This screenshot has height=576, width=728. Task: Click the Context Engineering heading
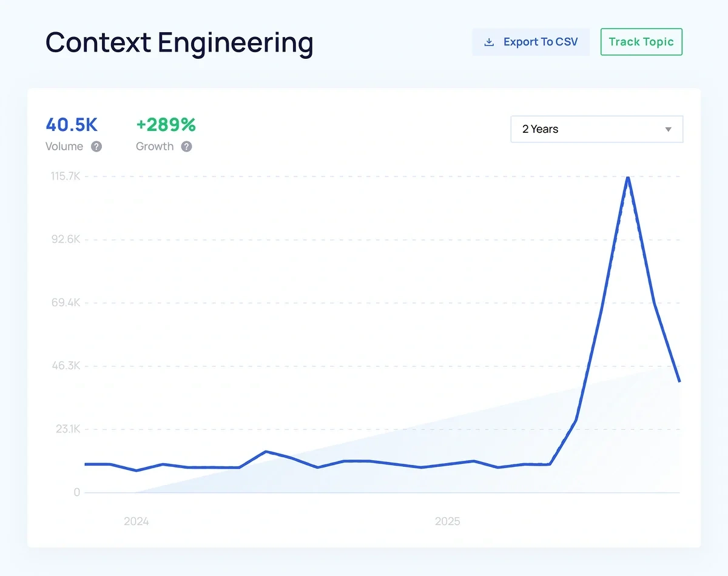180,43
